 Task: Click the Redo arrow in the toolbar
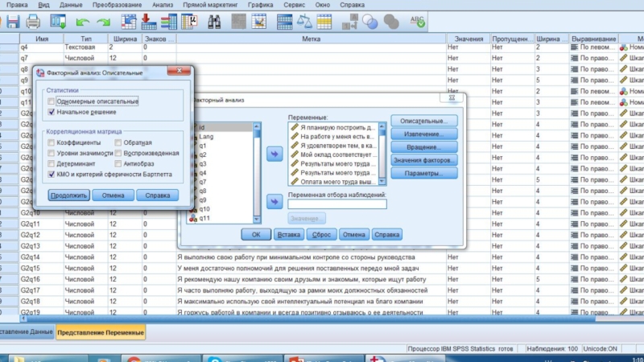coord(101,21)
